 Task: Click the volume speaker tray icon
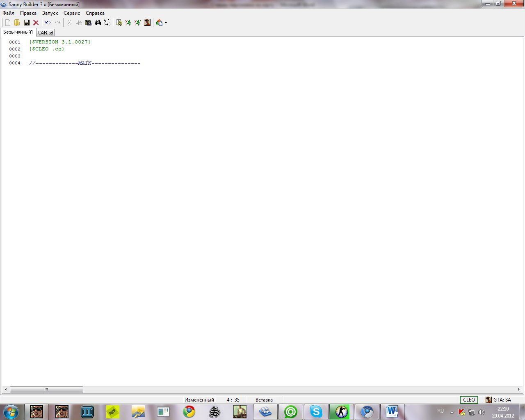click(482, 412)
